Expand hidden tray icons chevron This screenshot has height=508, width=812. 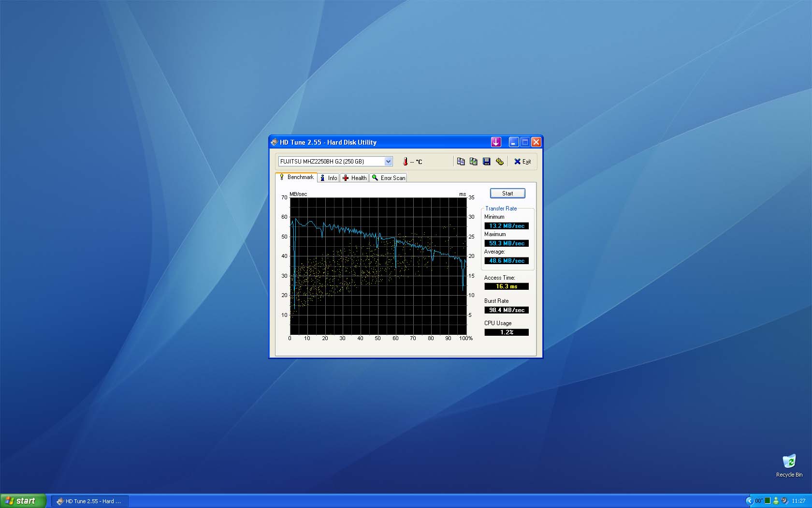[749, 501]
